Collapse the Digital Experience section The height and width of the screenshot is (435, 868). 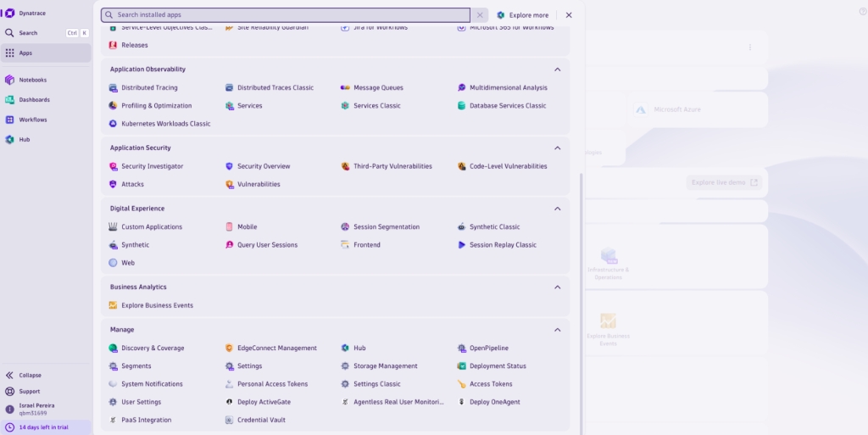[557, 209]
